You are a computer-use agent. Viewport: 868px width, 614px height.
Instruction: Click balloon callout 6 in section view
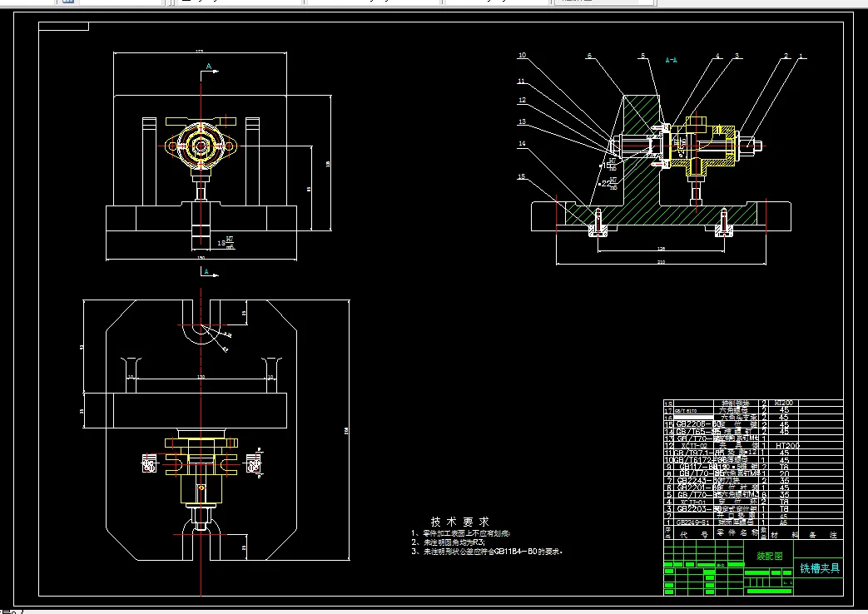coord(589,56)
